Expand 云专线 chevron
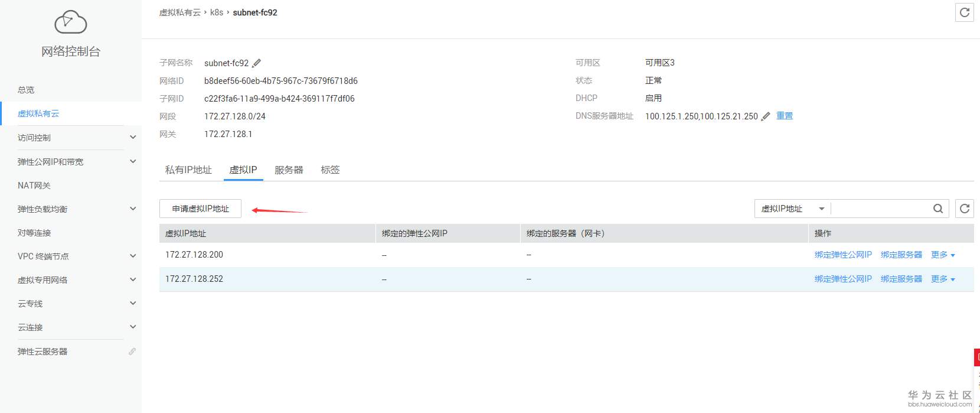Viewport: 980px width, 413px height. [x=133, y=303]
